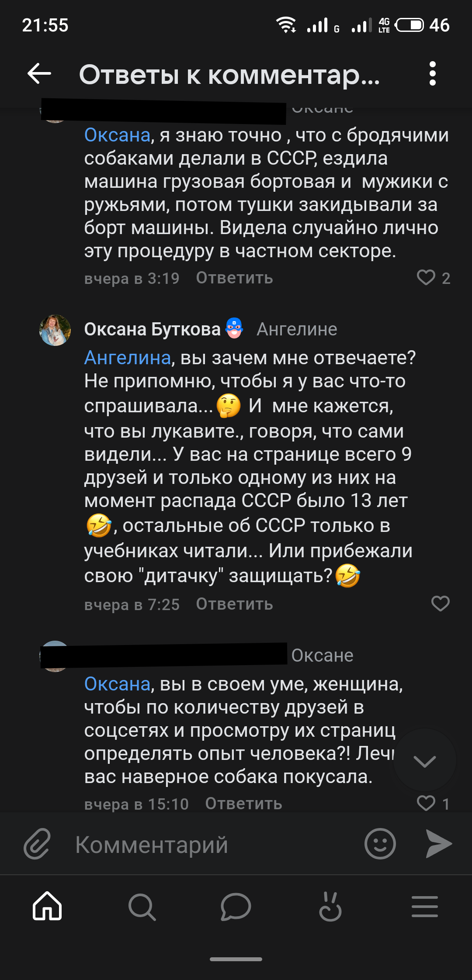Like the comment posted at 3:19

coord(427,278)
